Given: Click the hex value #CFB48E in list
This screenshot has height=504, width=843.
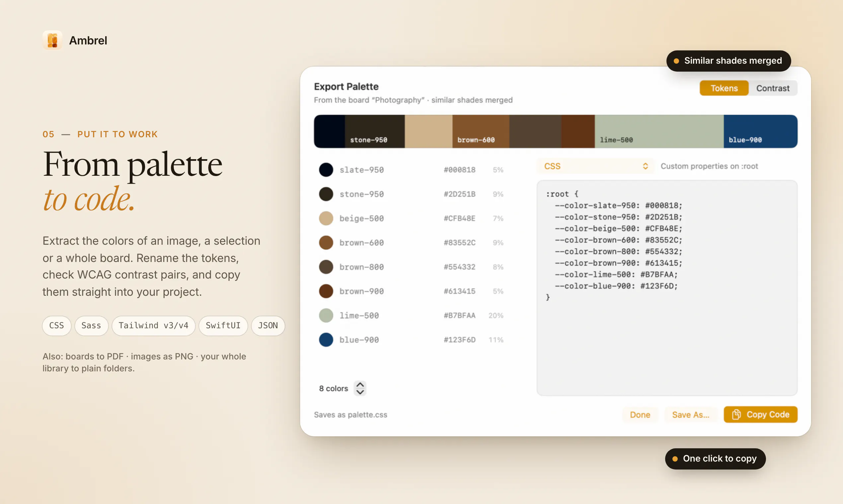Looking at the screenshot, I should (459, 219).
